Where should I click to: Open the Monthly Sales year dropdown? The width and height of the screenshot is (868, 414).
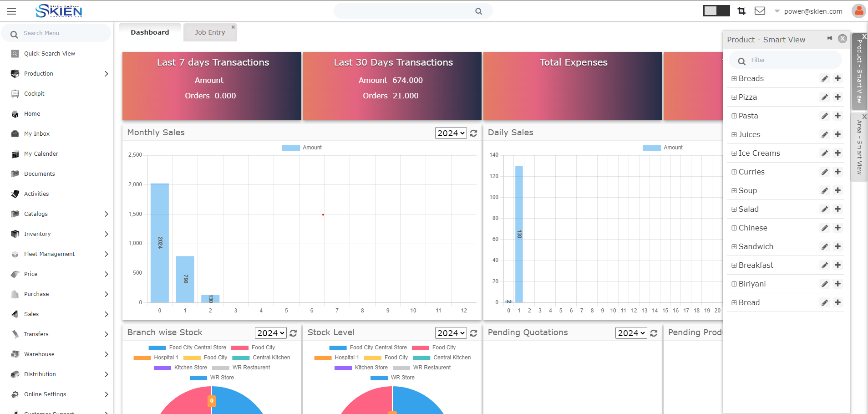pos(451,133)
